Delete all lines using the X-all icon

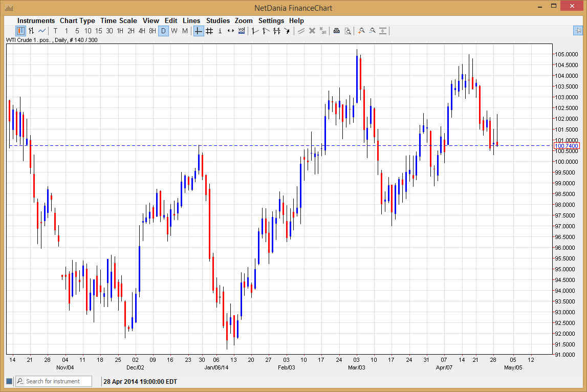pos(323,31)
